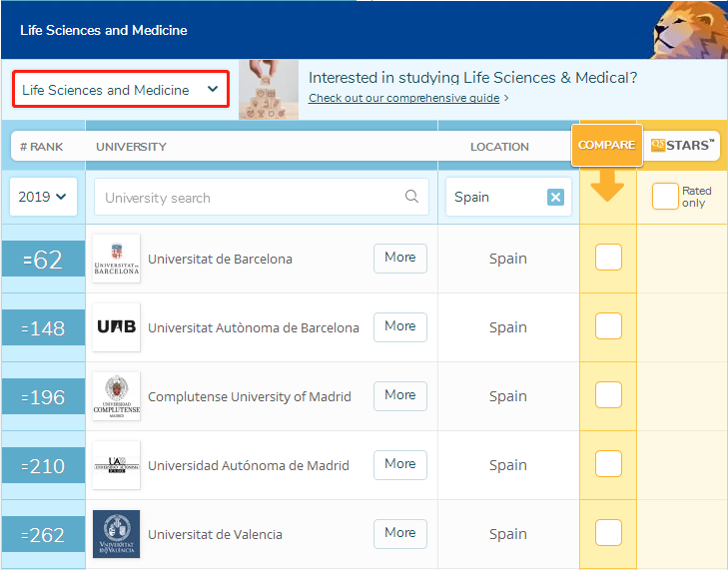Check compare box for Complutense University of Madrid
This screenshot has height=570, width=728.
(608, 394)
